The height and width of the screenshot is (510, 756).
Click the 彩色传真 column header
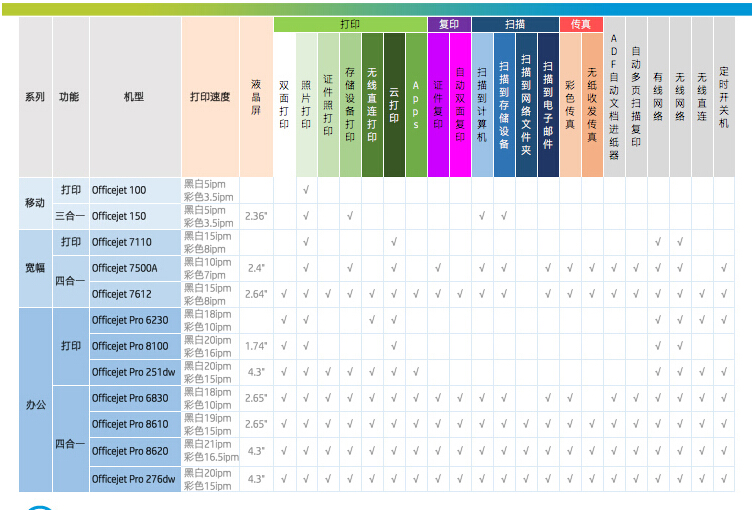point(570,105)
